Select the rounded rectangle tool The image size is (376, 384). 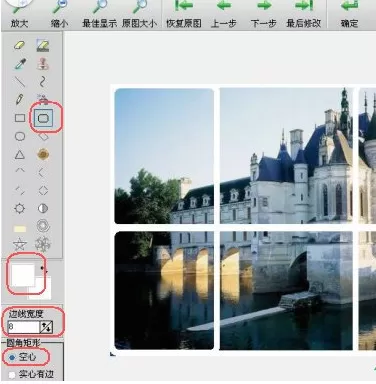click(43, 118)
